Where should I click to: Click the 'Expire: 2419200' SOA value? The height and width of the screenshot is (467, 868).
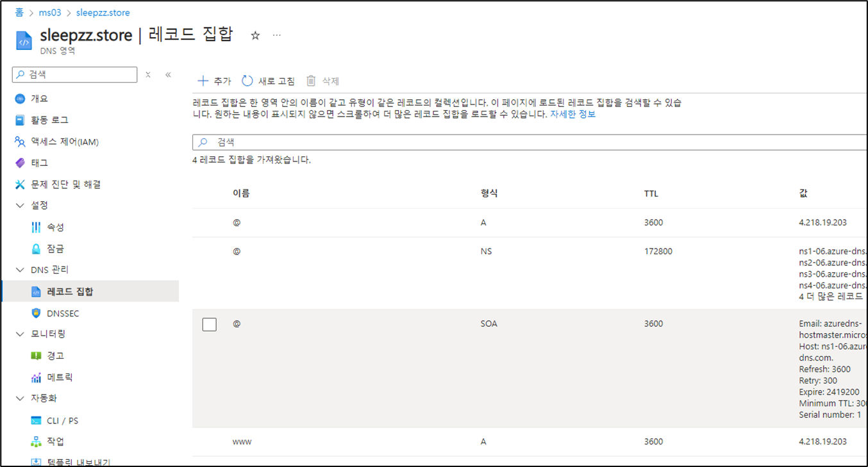point(829,392)
